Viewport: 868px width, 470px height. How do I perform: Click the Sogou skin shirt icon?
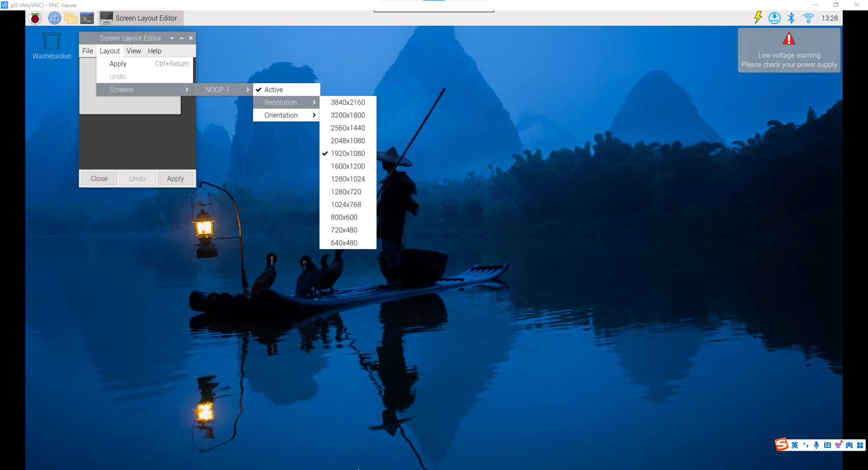pyautogui.click(x=838, y=445)
